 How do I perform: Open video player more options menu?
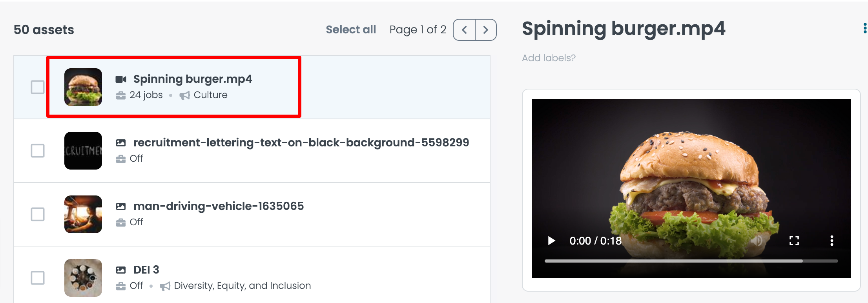coord(832,241)
